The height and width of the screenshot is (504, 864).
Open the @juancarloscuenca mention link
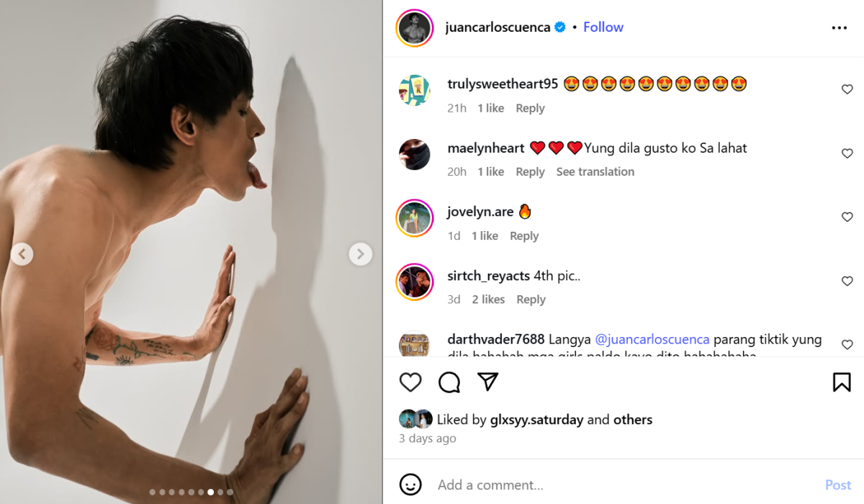coord(652,339)
